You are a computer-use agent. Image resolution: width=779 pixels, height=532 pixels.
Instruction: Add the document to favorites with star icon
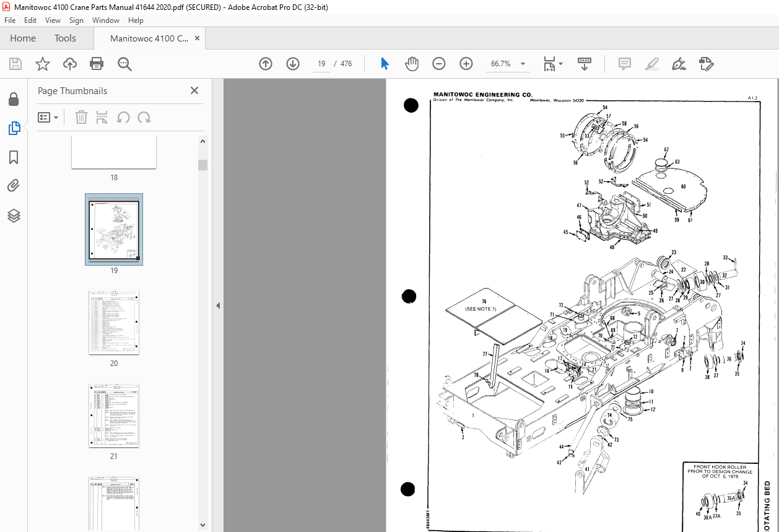click(x=43, y=64)
